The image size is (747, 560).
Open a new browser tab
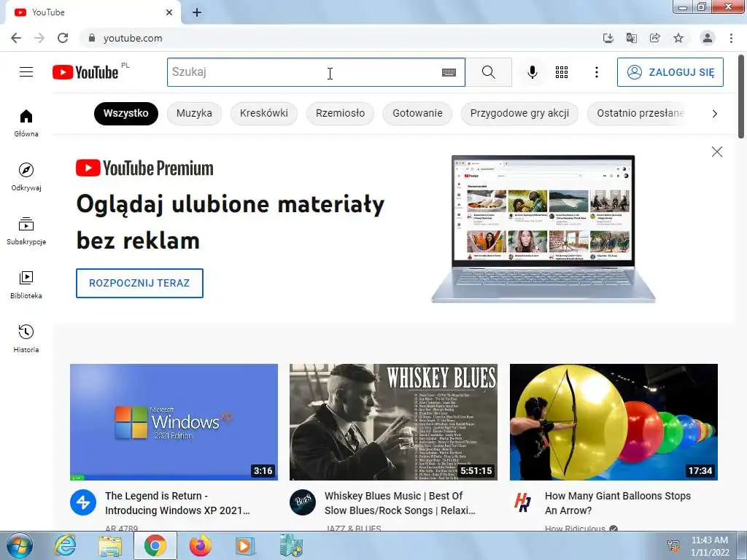[x=197, y=12]
